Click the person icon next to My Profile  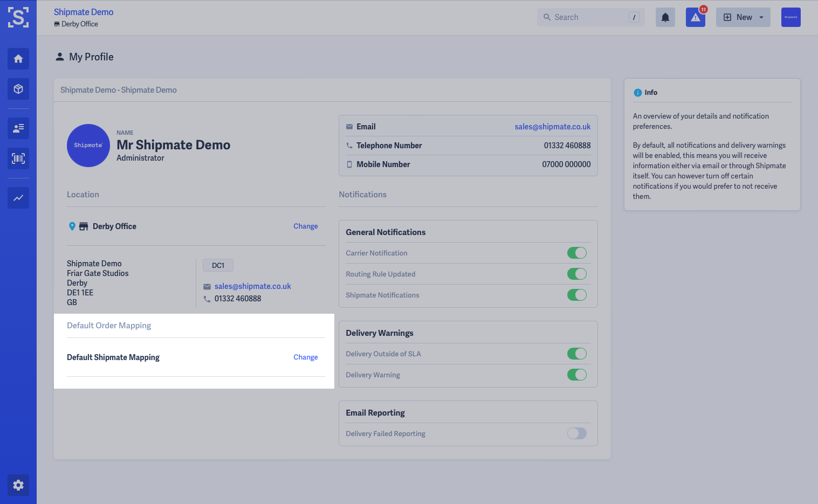click(x=60, y=57)
